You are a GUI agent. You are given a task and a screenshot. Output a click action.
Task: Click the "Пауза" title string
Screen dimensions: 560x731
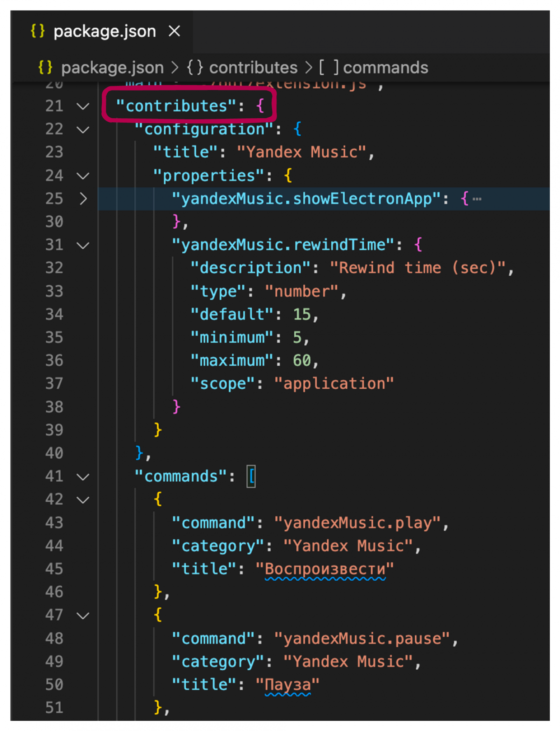point(288,685)
